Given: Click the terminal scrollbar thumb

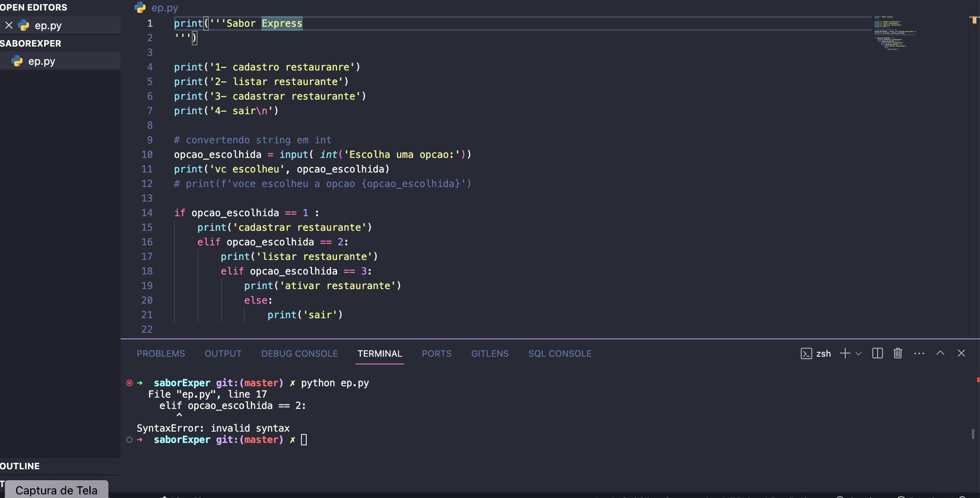Looking at the screenshot, I should 973,434.
